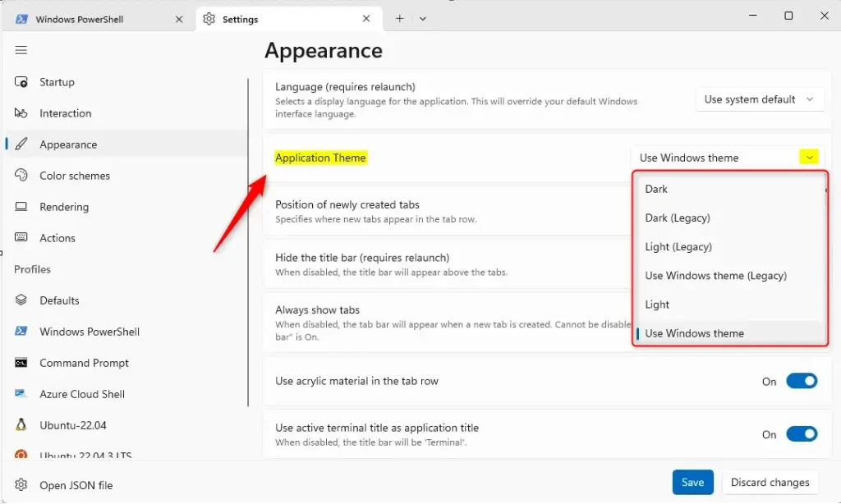Select Light theme option
841x504 pixels.
[728, 305]
